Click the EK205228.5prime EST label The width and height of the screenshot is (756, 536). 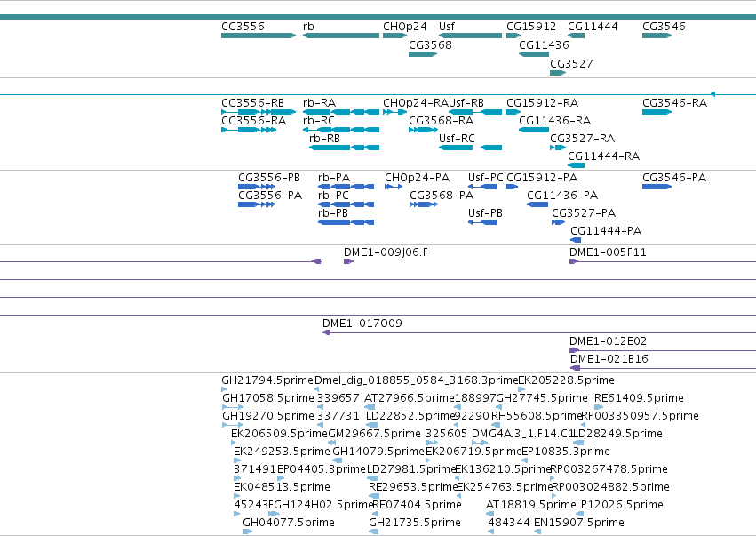pyautogui.click(x=566, y=380)
